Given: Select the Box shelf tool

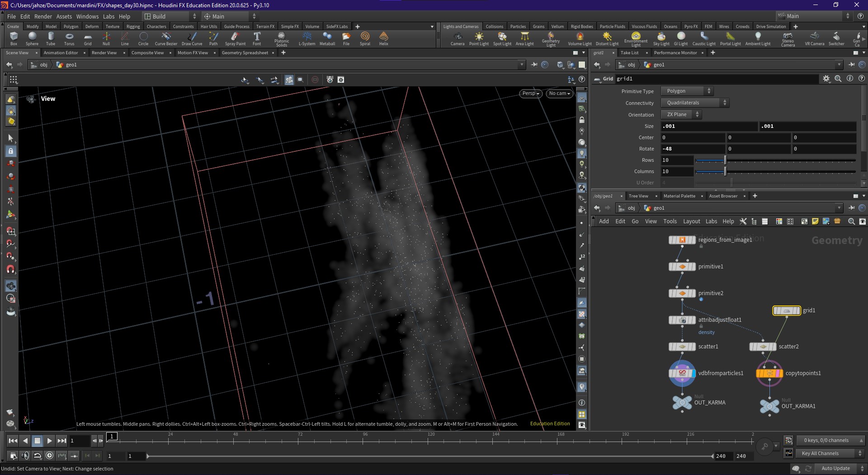Looking at the screenshot, I should (x=14, y=39).
